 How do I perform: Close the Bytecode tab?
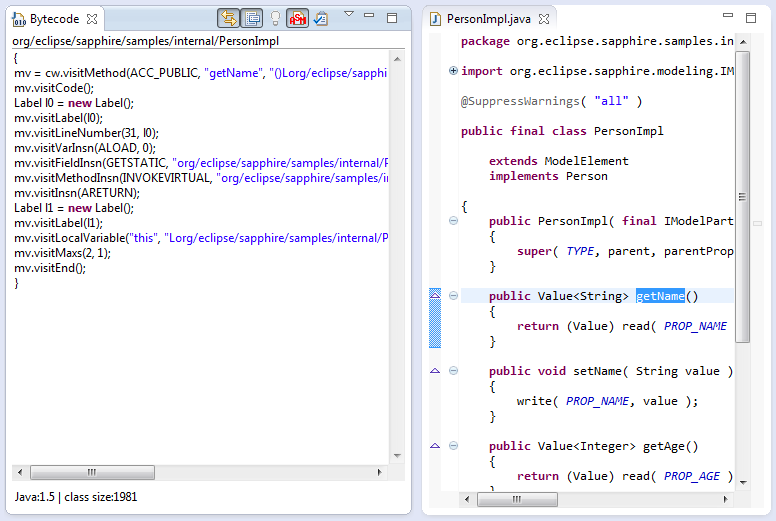pos(92,19)
